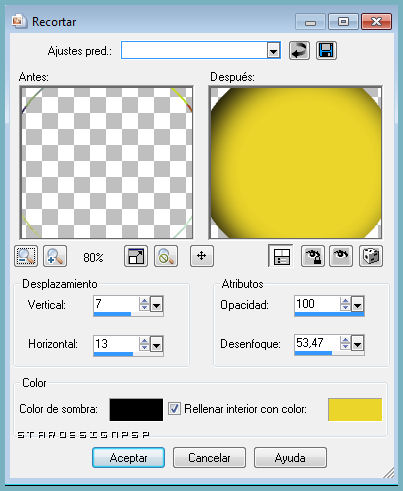Open the black Color de sombra swatch
The width and height of the screenshot is (403, 491).
click(136, 410)
